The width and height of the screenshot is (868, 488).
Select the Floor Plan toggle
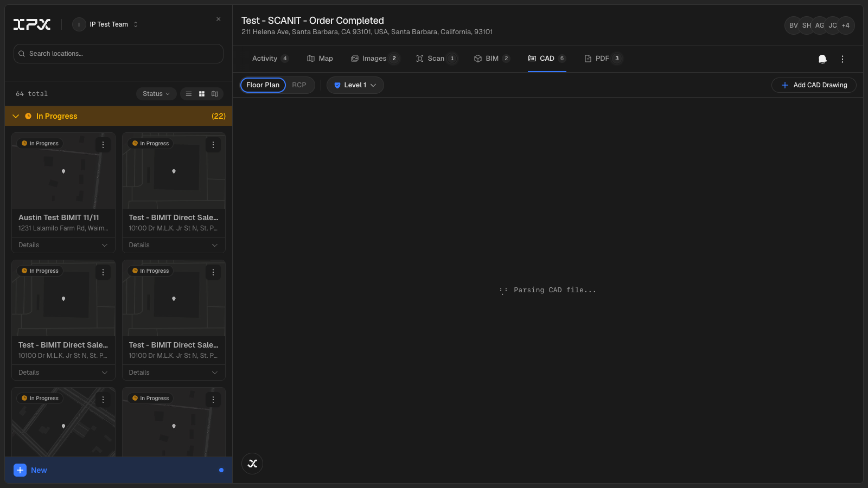(263, 85)
